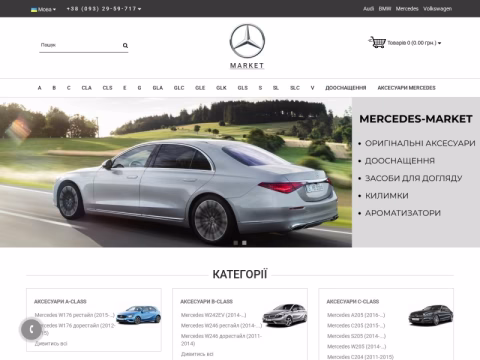The width and height of the screenshot is (480, 360).
Task: Open the Мова language dropdown
Action: tap(43, 9)
